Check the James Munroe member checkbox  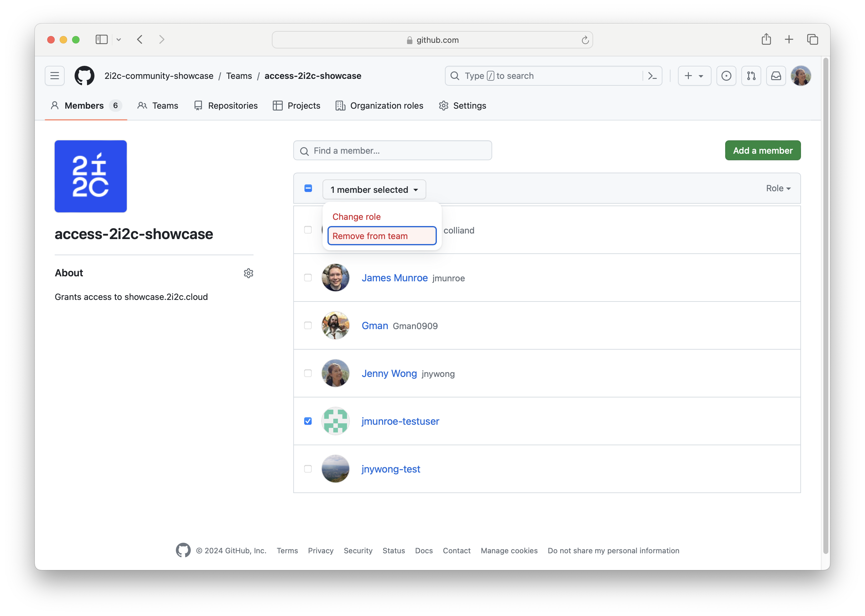click(x=308, y=278)
